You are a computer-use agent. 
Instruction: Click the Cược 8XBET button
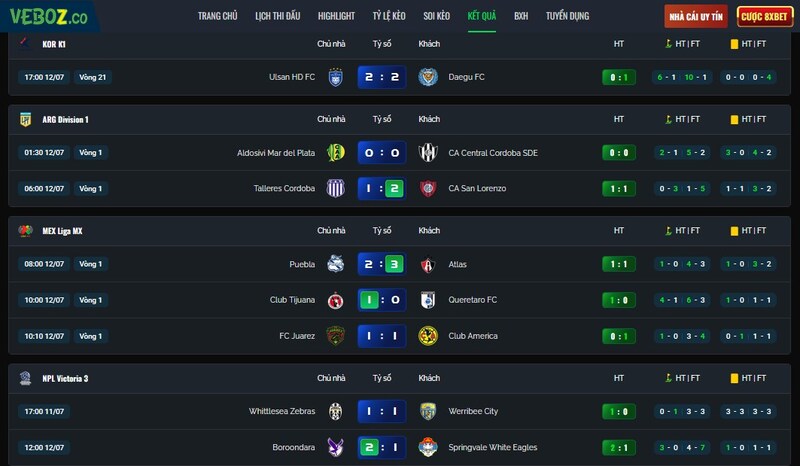(764, 16)
